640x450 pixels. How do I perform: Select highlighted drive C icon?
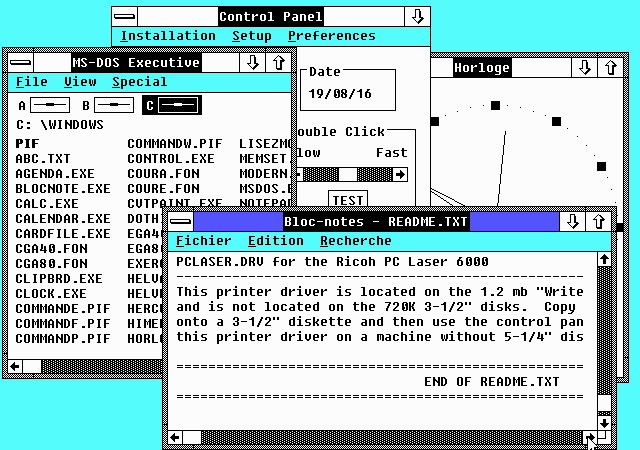click(x=172, y=105)
